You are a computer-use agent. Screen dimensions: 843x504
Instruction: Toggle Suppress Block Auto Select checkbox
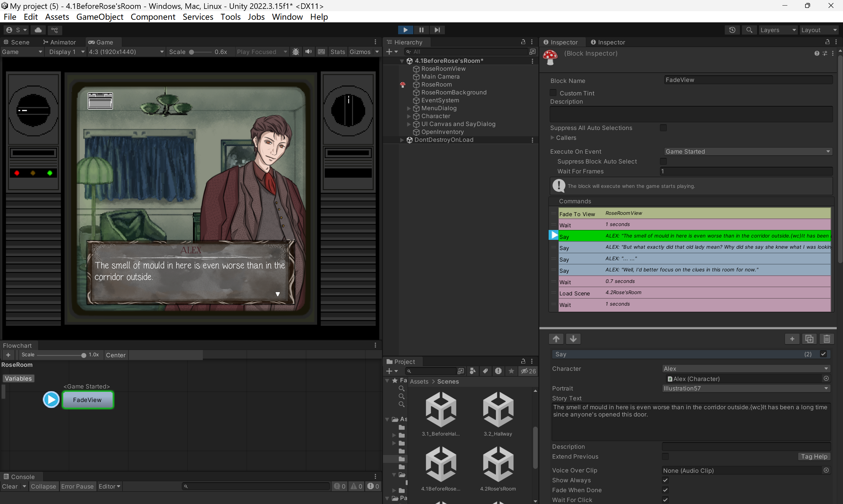point(663,161)
